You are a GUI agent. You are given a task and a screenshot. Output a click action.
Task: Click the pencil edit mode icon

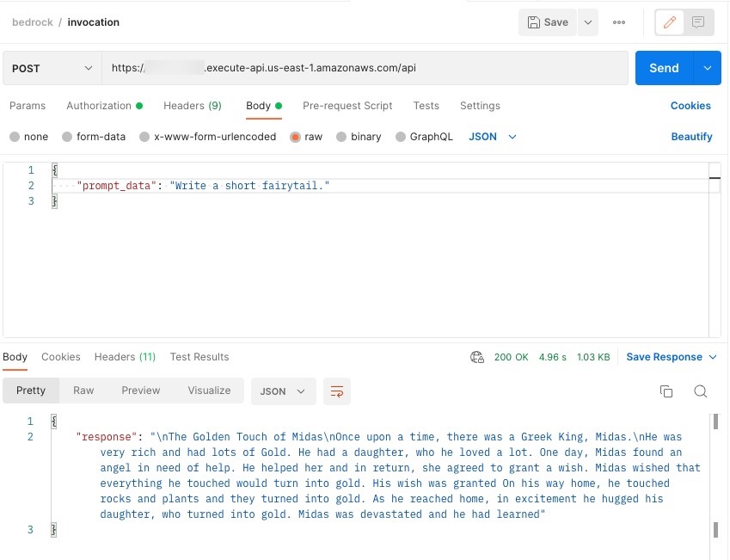click(x=670, y=22)
